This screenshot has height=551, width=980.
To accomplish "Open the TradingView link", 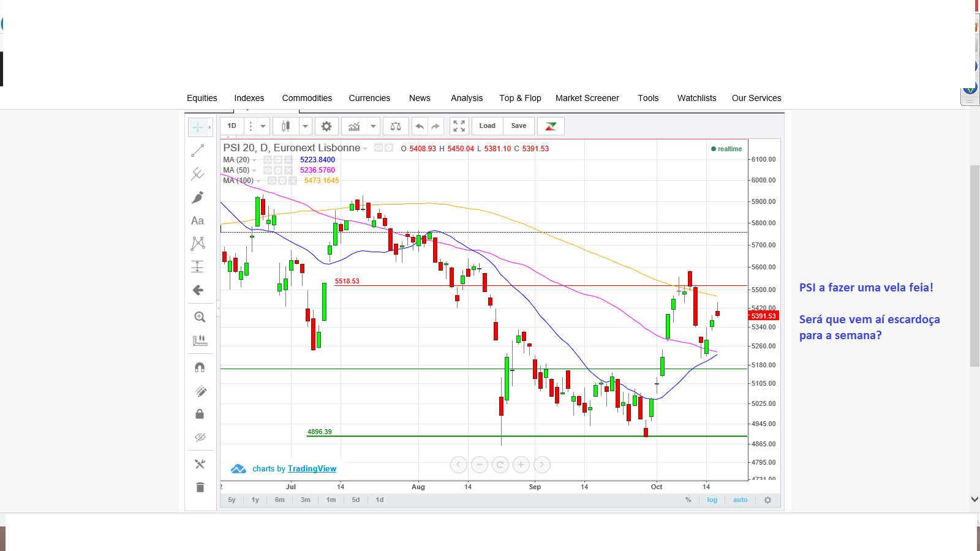I will [312, 469].
